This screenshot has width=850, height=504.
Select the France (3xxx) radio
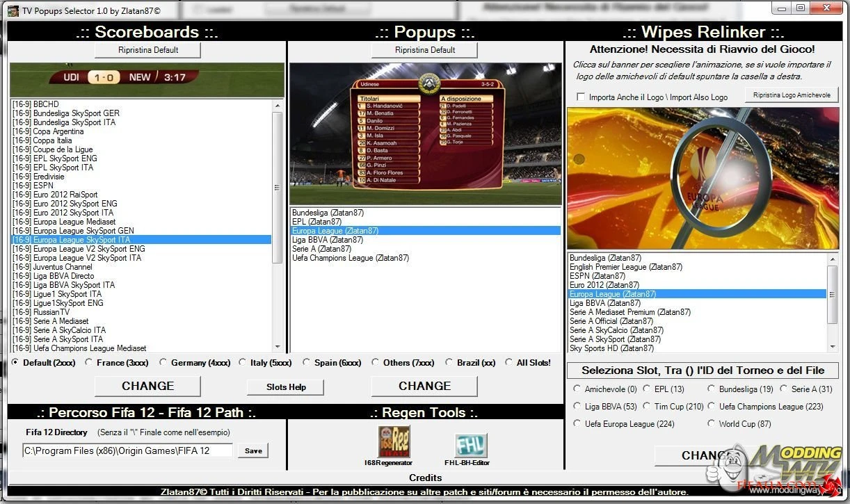(x=89, y=362)
